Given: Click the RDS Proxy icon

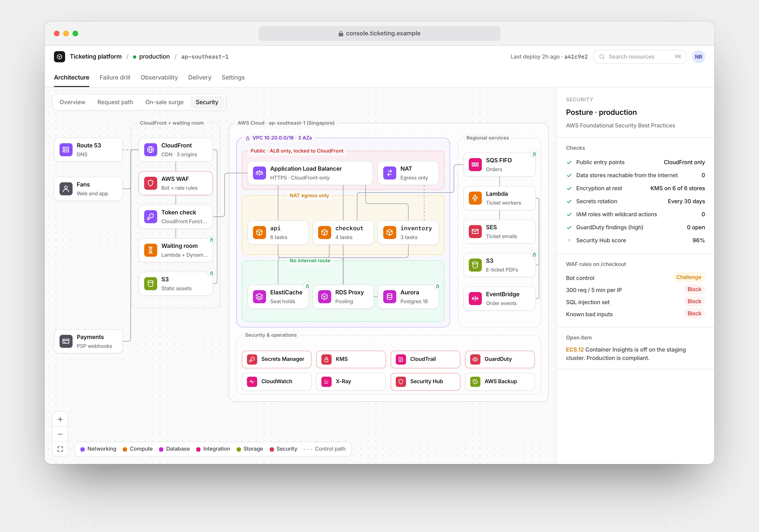Looking at the screenshot, I should tap(324, 297).
